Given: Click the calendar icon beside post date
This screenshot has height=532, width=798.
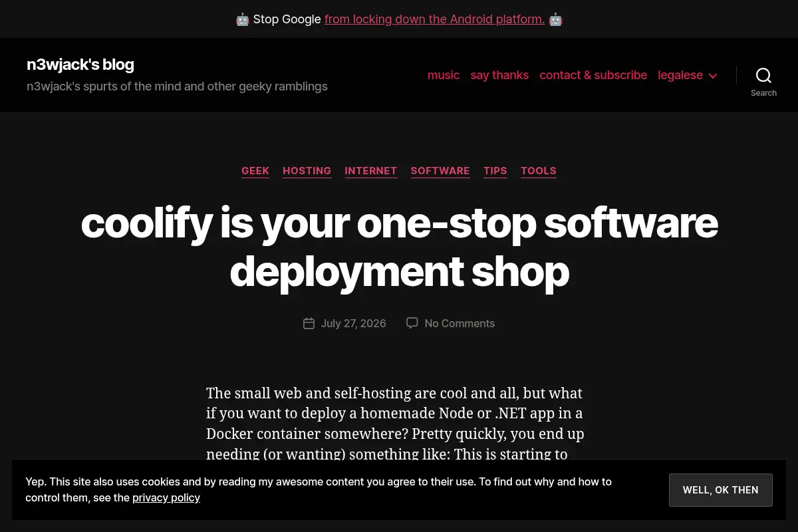Looking at the screenshot, I should point(309,323).
